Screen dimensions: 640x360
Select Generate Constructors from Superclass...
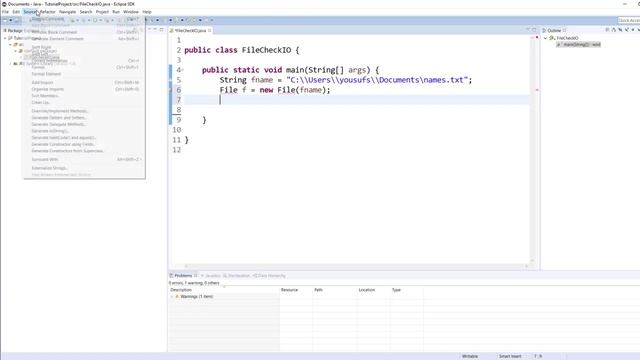84,151
